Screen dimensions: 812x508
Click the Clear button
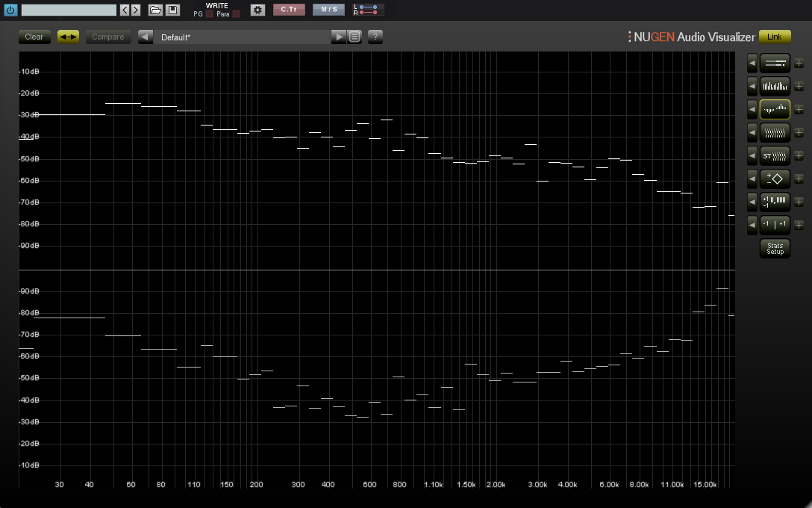(34, 37)
